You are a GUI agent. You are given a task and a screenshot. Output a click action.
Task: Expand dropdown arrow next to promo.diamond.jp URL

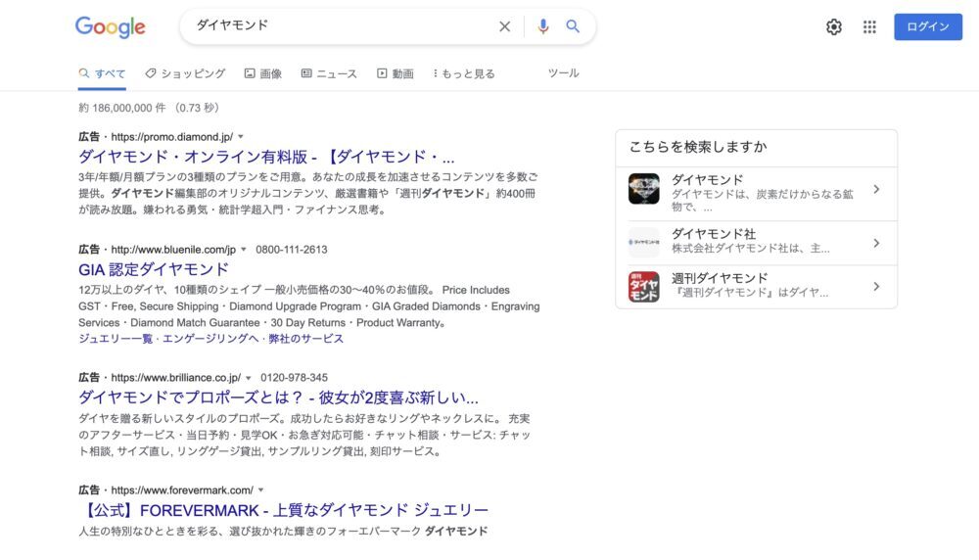click(x=241, y=137)
